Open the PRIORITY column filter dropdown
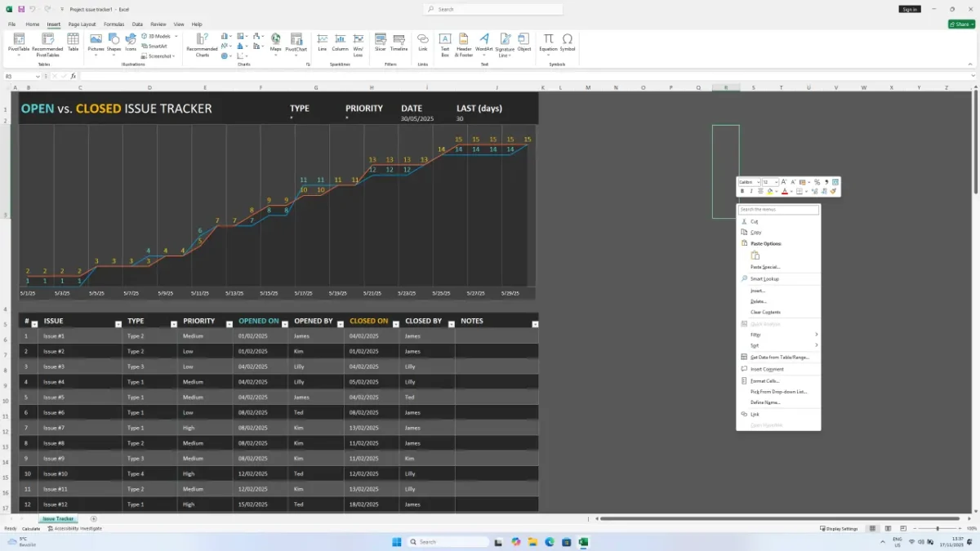The width and height of the screenshot is (980, 551). point(229,324)
